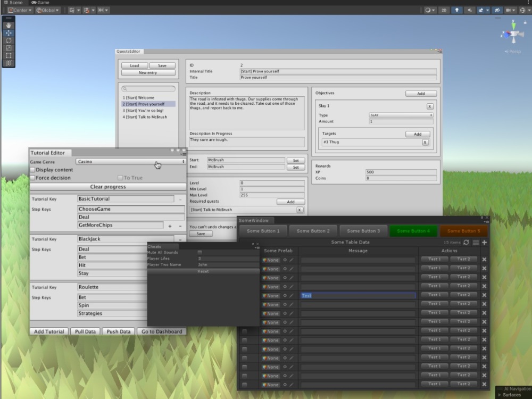Remove the BasicTutorial entry with minus

[180, 199]
